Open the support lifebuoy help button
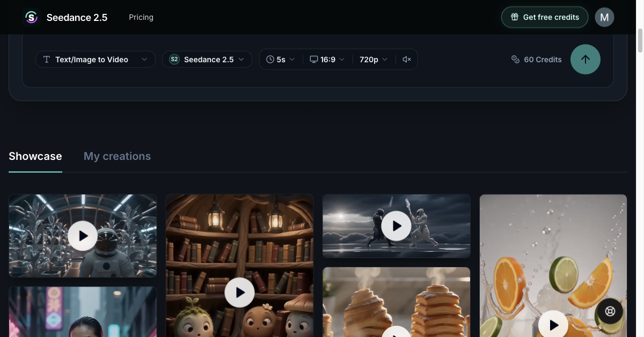 [x=610, y=311]
